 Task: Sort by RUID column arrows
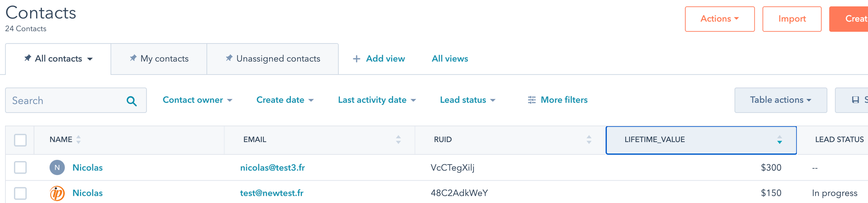[589, 140]
